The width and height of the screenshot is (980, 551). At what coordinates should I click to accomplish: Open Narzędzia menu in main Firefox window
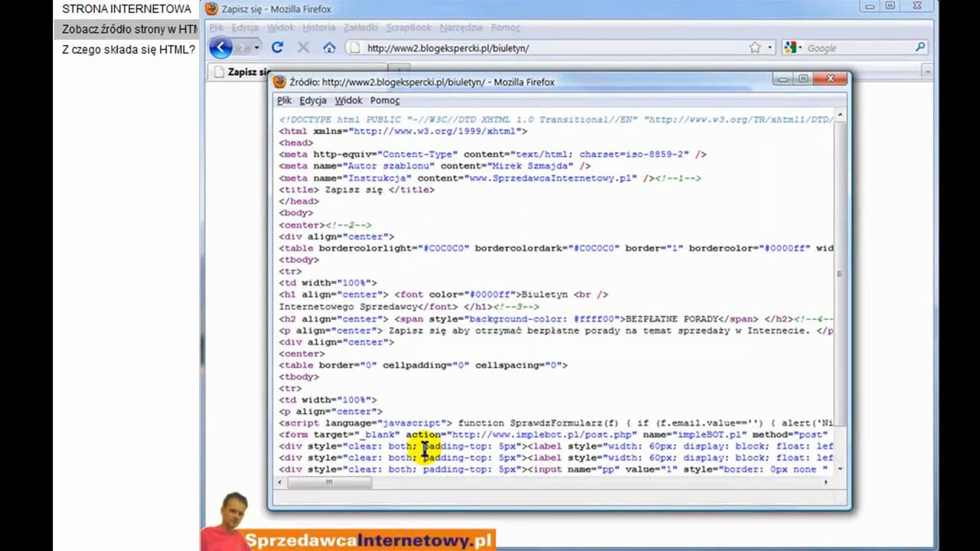tap(461, 27)
